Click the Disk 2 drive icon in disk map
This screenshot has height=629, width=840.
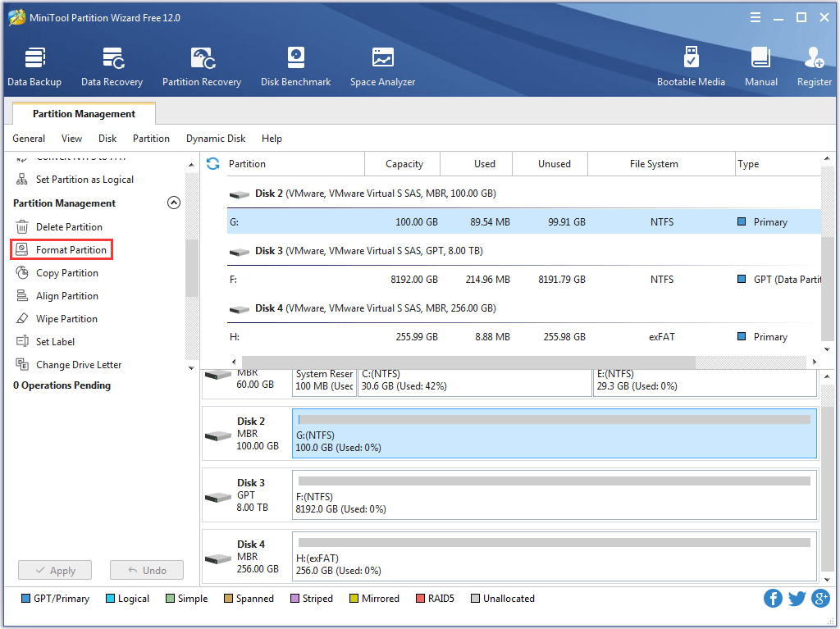tap(218, 435)
